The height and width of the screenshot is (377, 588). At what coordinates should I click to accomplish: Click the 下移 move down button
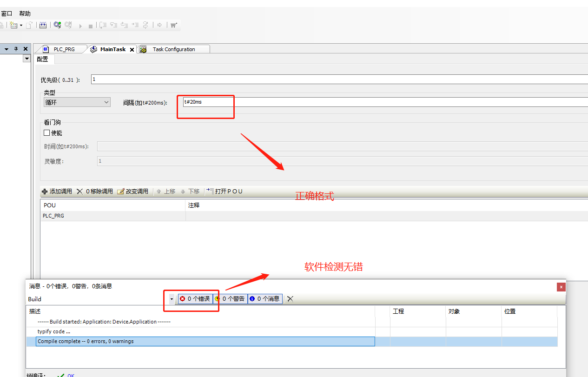tap(190, 192)
